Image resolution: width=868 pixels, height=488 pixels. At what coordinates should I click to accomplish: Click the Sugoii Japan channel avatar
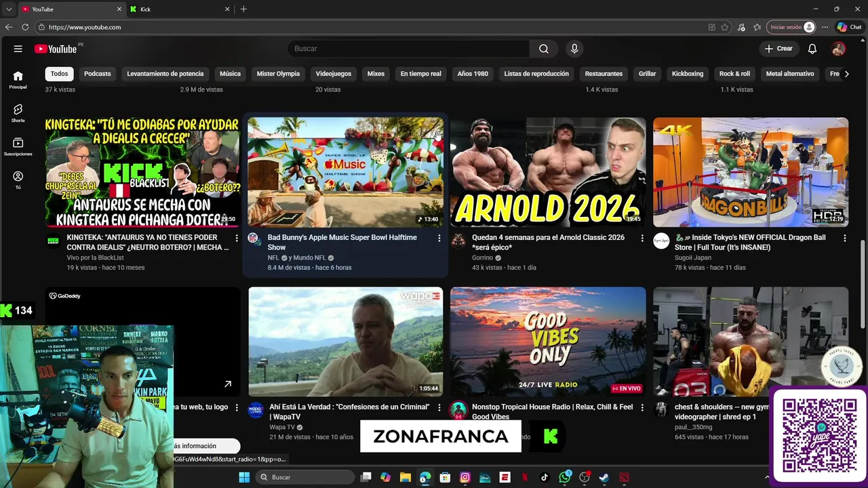661,241
